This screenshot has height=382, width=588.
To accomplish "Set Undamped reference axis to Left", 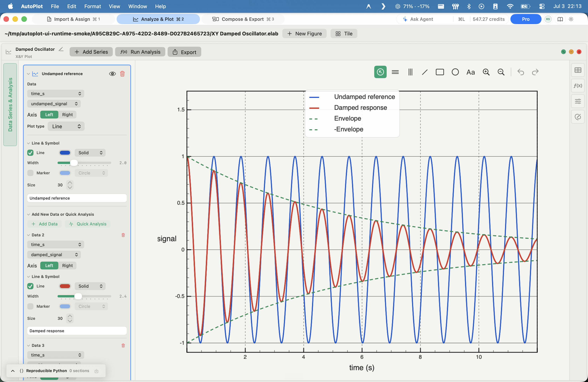I will (49, 114).
